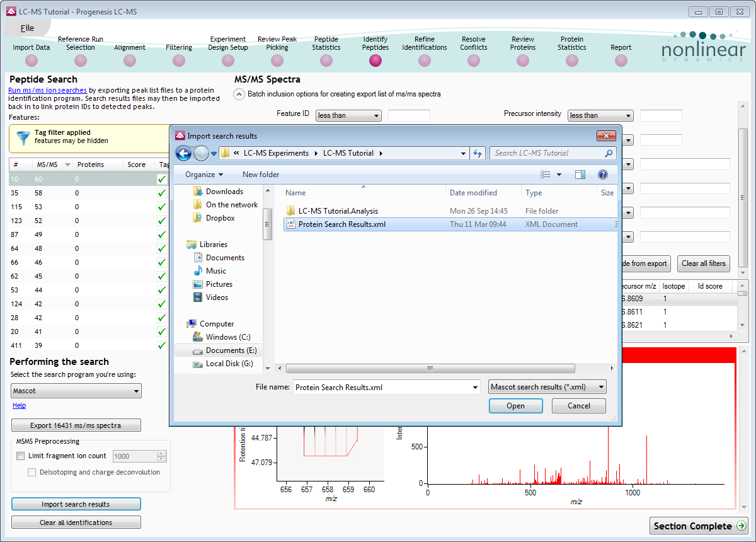756x542 pixels.
Task: Toggle the tag checkmark for feature 115
Action: pos(162,207)
